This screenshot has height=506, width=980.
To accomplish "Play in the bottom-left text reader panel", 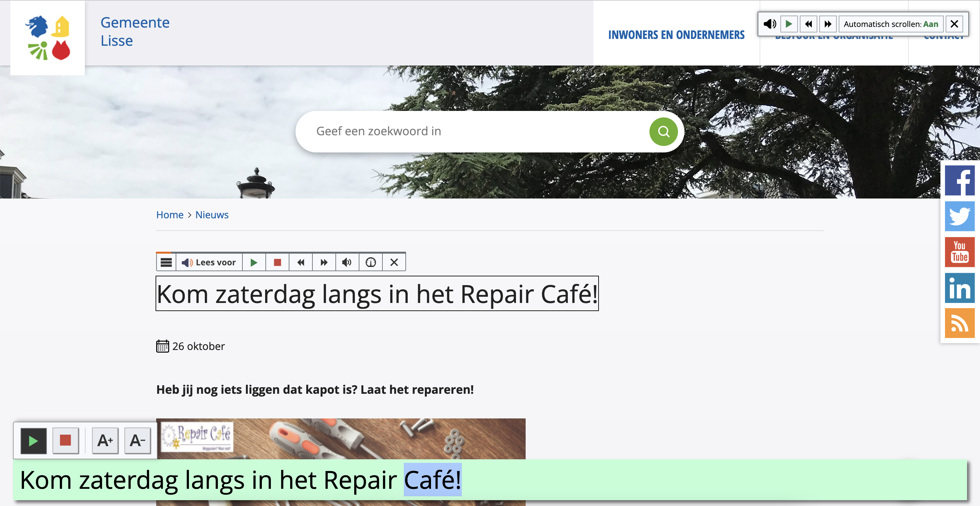I will pyautogui.click(x=33, y=441).
